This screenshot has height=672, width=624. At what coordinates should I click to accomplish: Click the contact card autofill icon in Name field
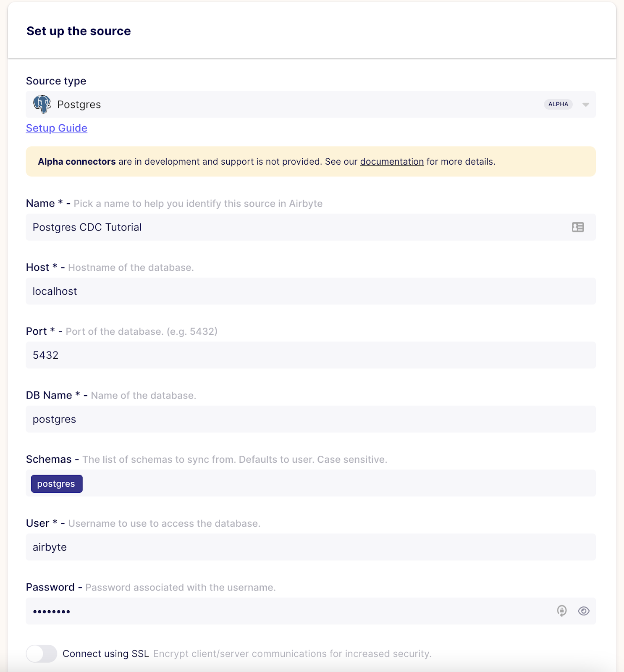(x=578, y=227)
